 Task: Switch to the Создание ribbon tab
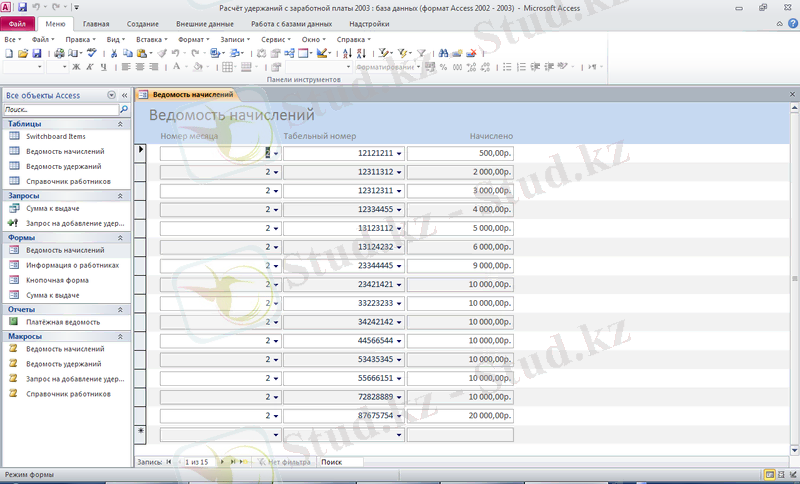[x=142, y=22]
